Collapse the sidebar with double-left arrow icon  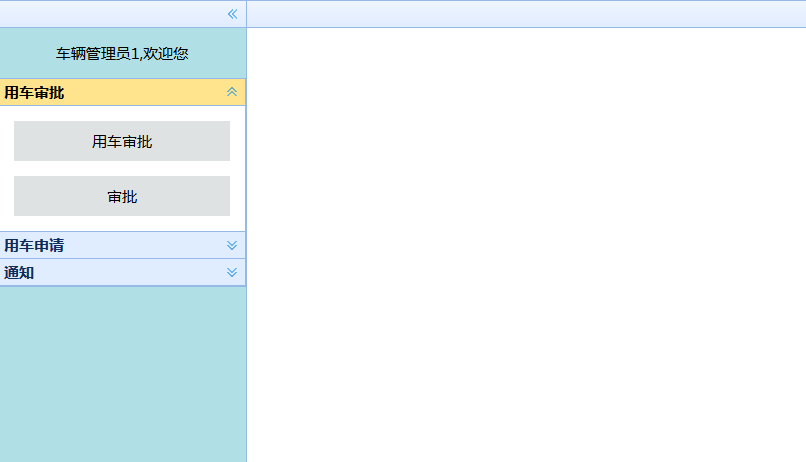tap(232, 14)
